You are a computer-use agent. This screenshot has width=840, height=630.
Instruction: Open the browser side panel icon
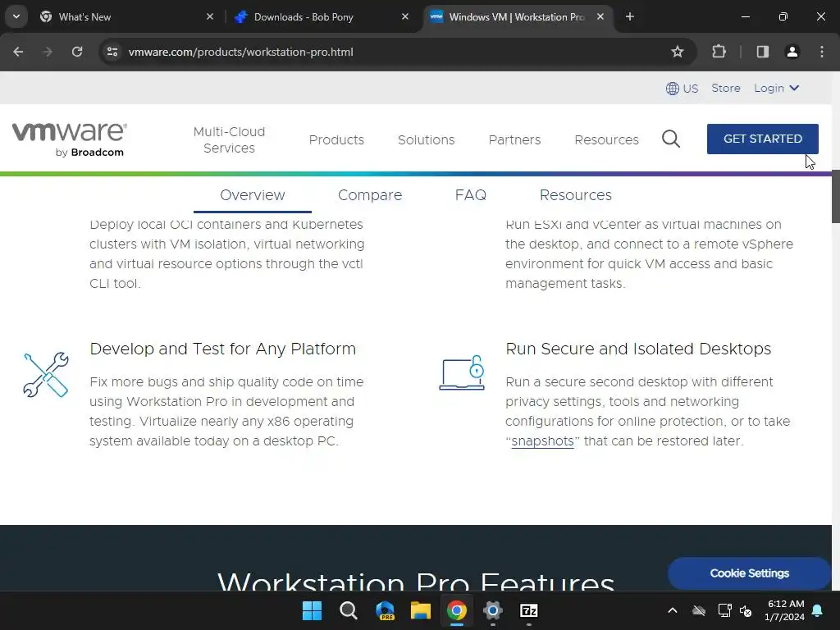tap(762, 52)
